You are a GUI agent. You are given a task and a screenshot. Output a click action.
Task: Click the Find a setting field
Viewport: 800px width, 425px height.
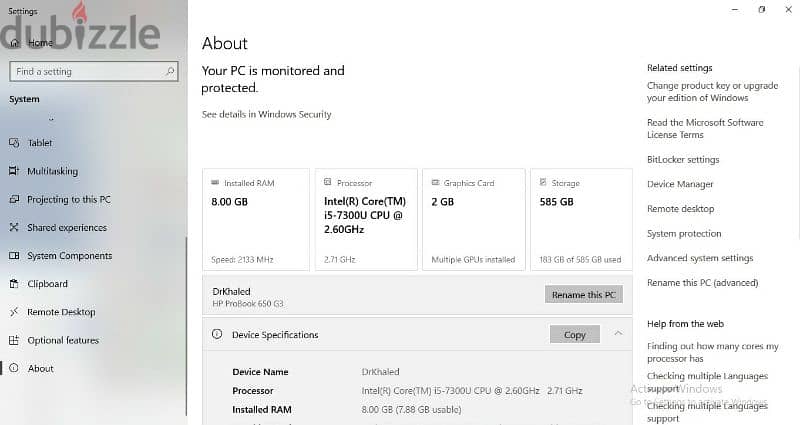pyautogui.click(x=94, y=71)
